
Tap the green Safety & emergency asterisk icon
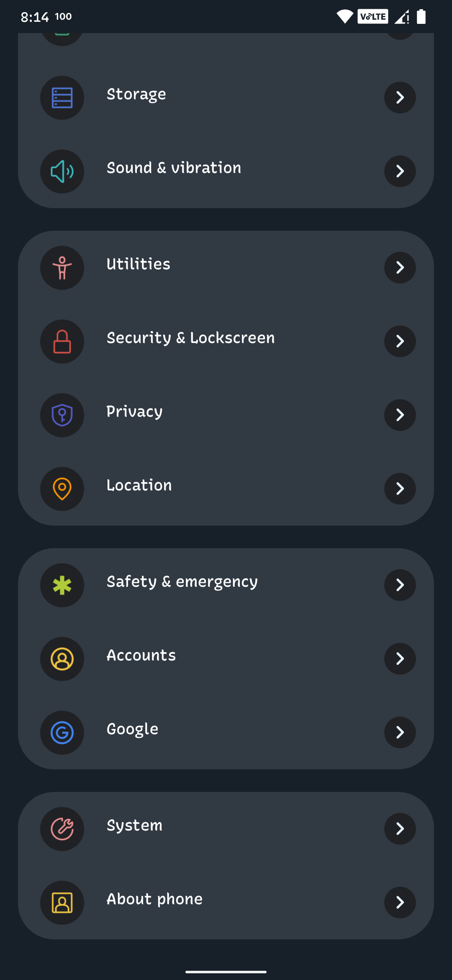point(62,585)
